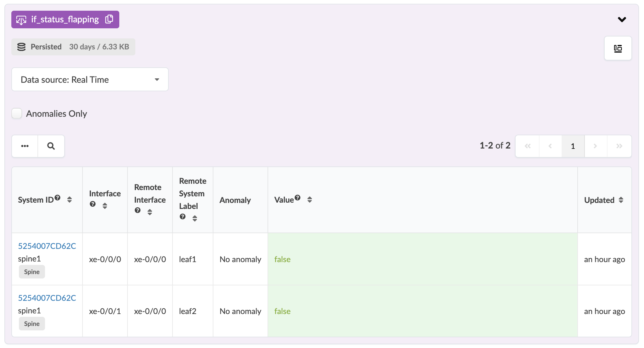
Task: Sort table by System ID
Action: [70, 199]
